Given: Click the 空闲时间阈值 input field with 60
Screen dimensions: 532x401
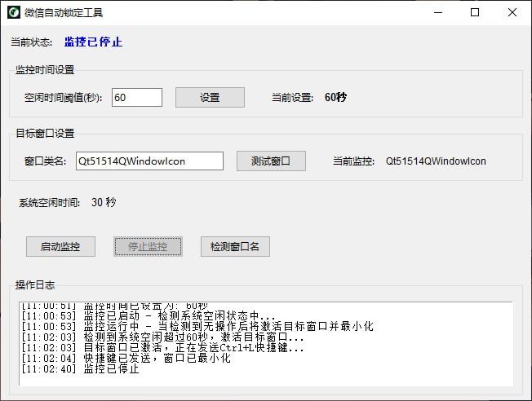Looking at the screenshot, I should pos(137,98).
